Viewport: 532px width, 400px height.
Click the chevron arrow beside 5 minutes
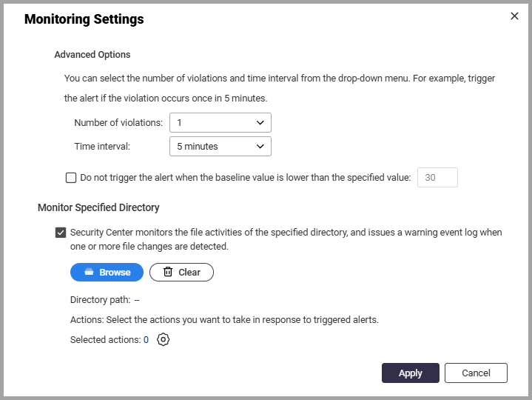pos(260,147)
